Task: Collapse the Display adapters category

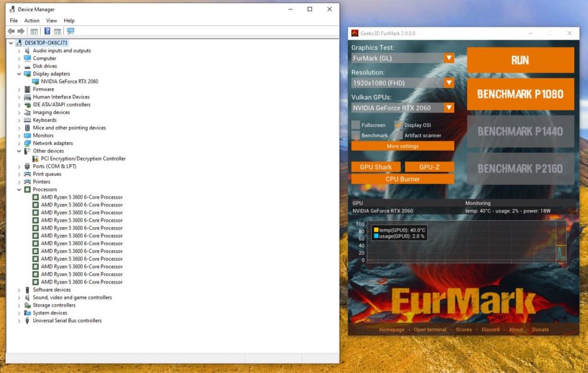Action: pos(19,74)
